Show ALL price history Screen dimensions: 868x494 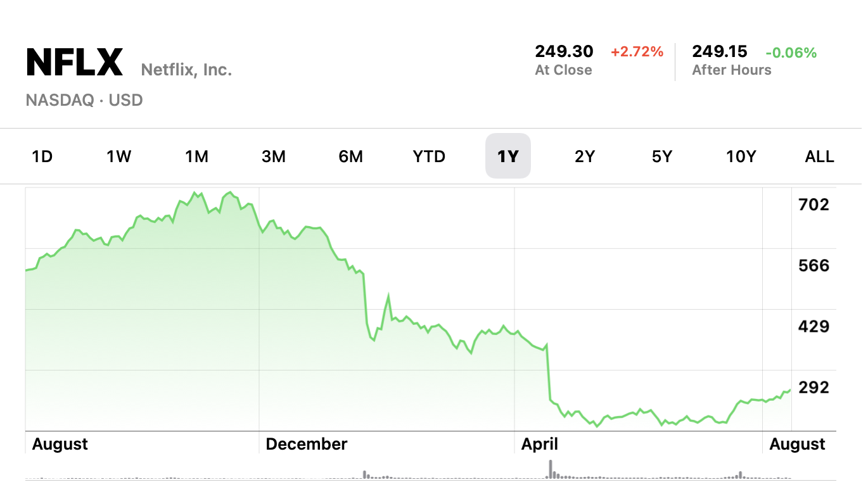(819, 156)
